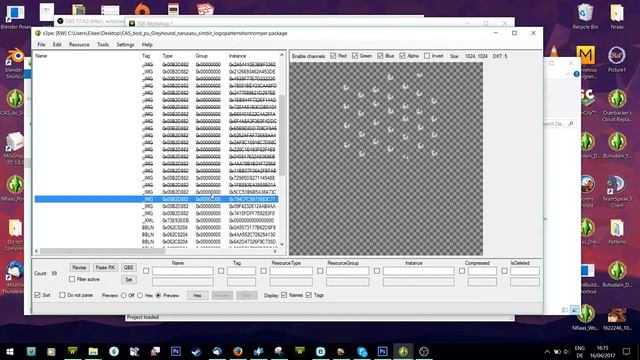Open the Do not Compress desktop folder
Viewport: 640px width, 360px height.
[x=14, y=235]
